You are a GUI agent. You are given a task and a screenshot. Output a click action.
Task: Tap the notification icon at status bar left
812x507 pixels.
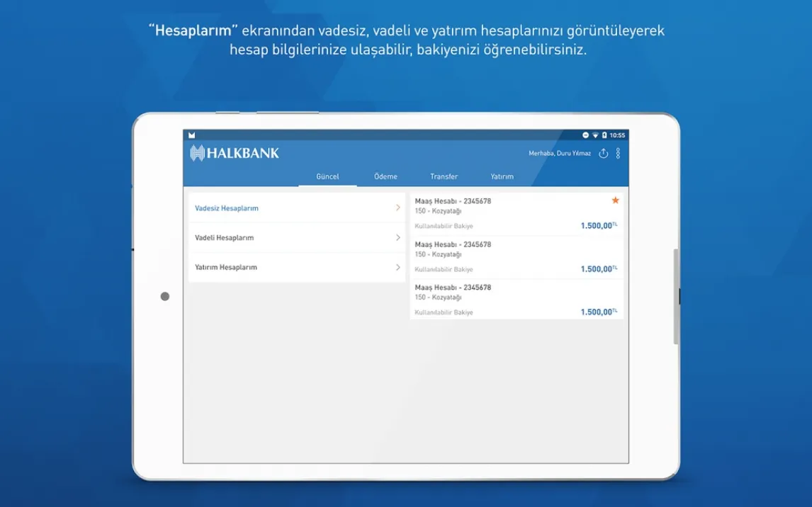[x=191, y=135]
